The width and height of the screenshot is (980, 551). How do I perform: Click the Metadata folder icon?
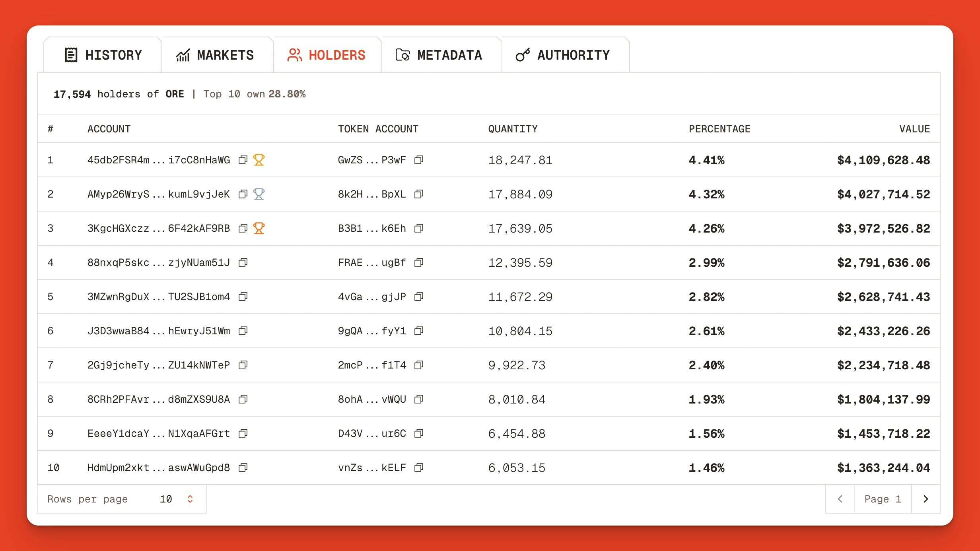402,55
